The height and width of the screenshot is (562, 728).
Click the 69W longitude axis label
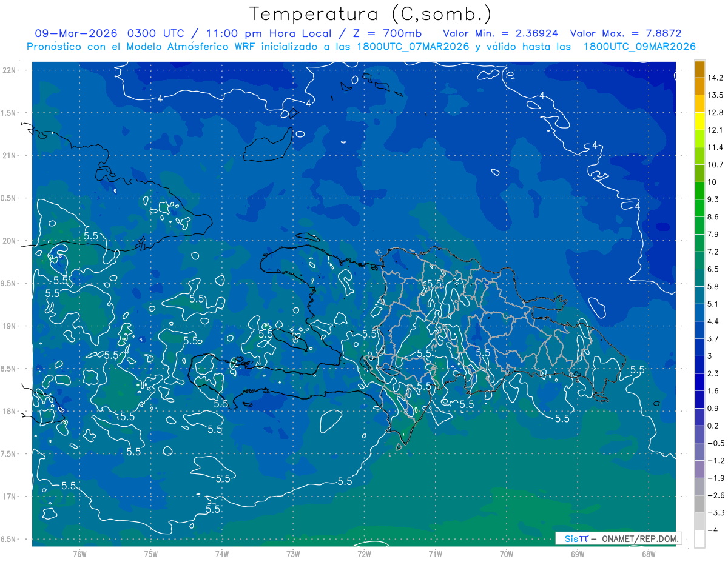pyautogui.click(x=578, y=554)
